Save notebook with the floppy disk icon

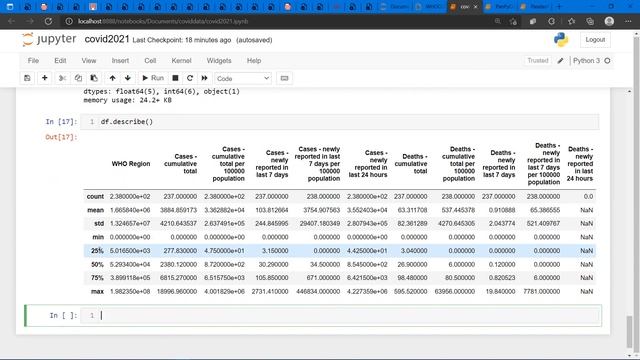pyautogui.click(x=27, y=78)
